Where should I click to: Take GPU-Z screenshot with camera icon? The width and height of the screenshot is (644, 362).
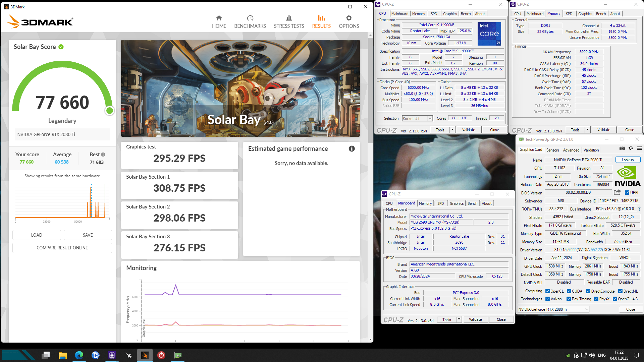[x=622, y=148]
